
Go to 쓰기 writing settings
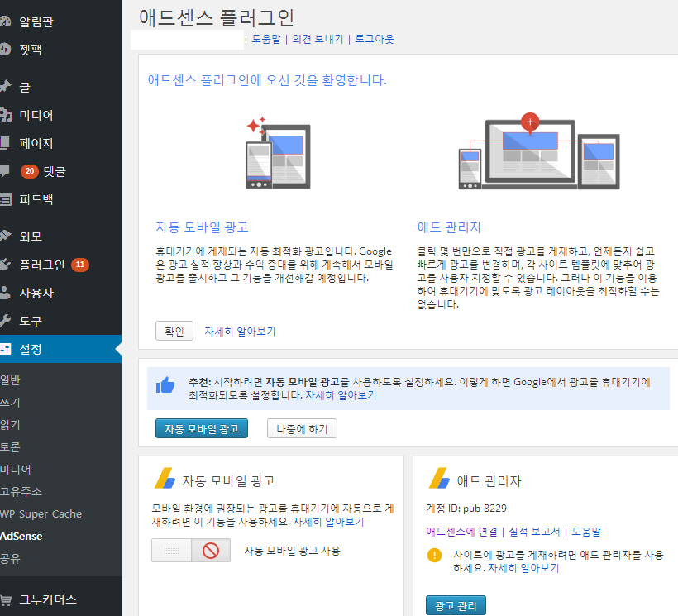[x=11, y=403]
